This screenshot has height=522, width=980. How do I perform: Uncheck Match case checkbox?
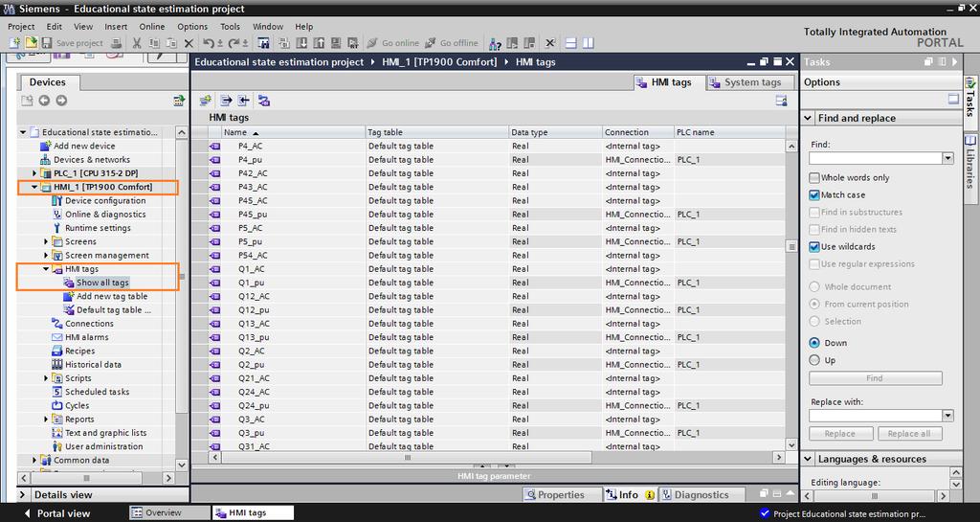813,195
